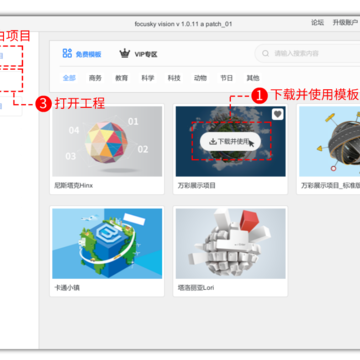Click the 下载并使用 button

pos(230,142)
